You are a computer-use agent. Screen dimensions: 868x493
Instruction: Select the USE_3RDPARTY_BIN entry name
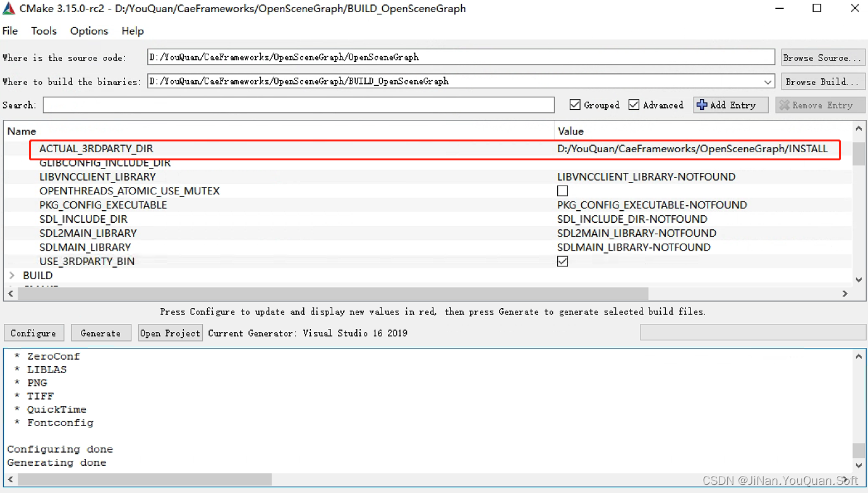(87, 261)
